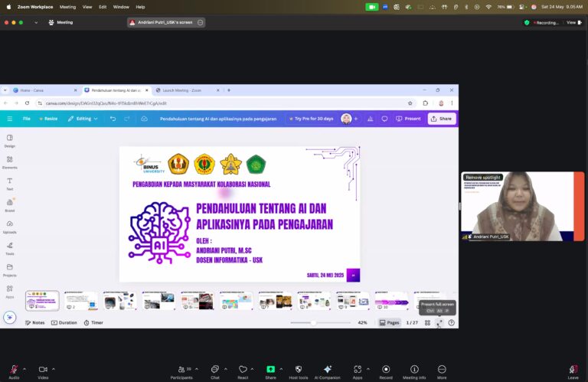Click the Leave meeting button
The image size is (588, 382).
tap(573, 371)
